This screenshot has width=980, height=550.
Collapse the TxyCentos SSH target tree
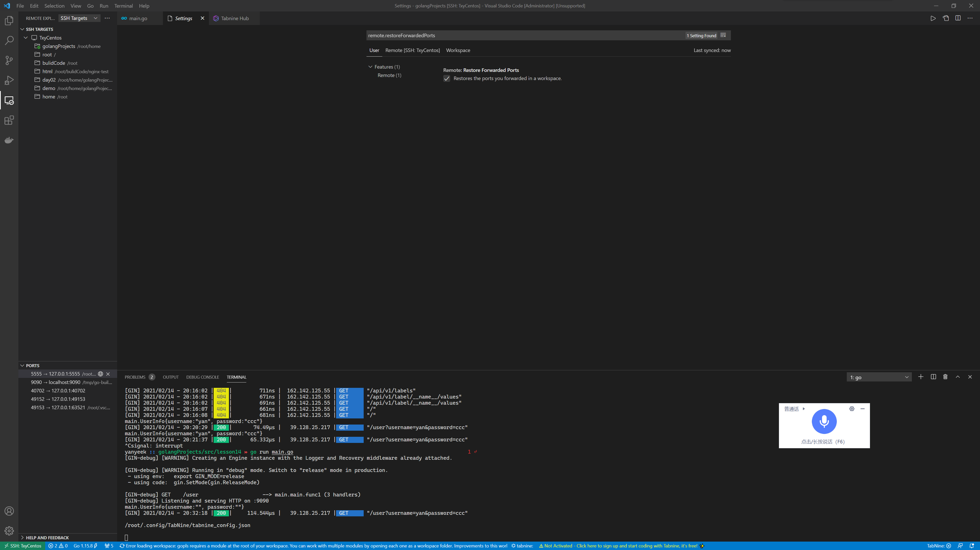coord(26,38)
